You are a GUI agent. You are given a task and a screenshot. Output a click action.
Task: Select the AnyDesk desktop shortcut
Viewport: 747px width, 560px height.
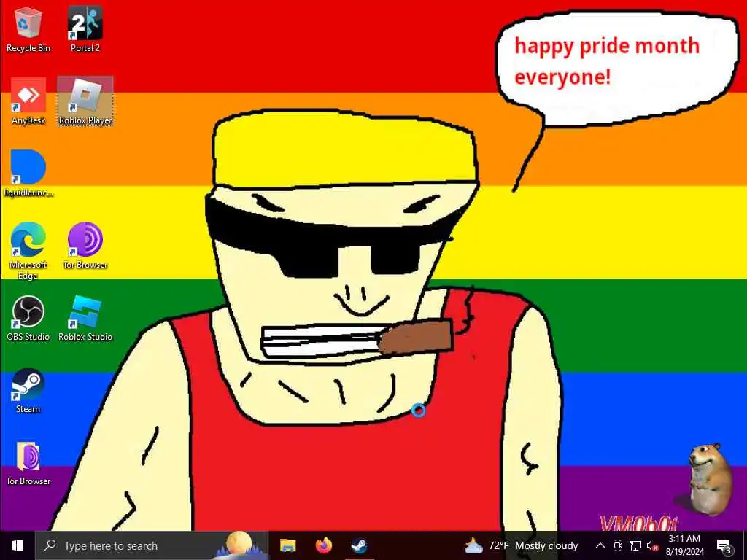point(28,101)
